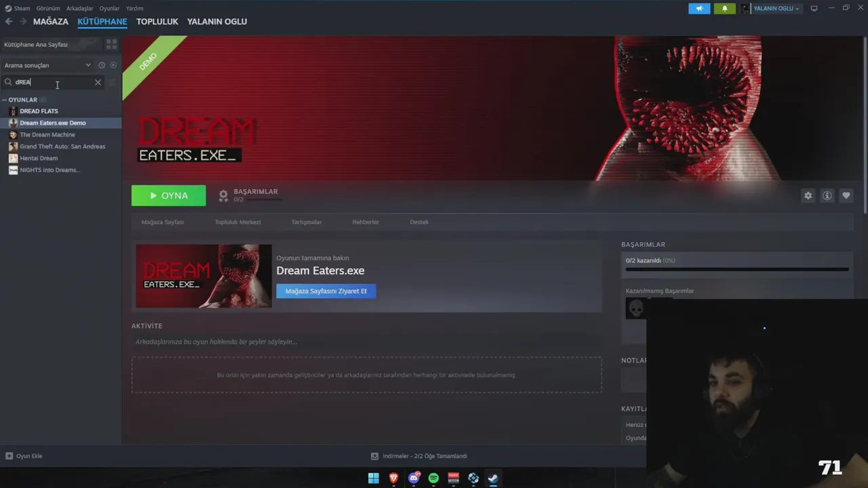This screenshot has width=868, height=488.
Task: Open the Rehberler link
Action: tap(366, 222)
